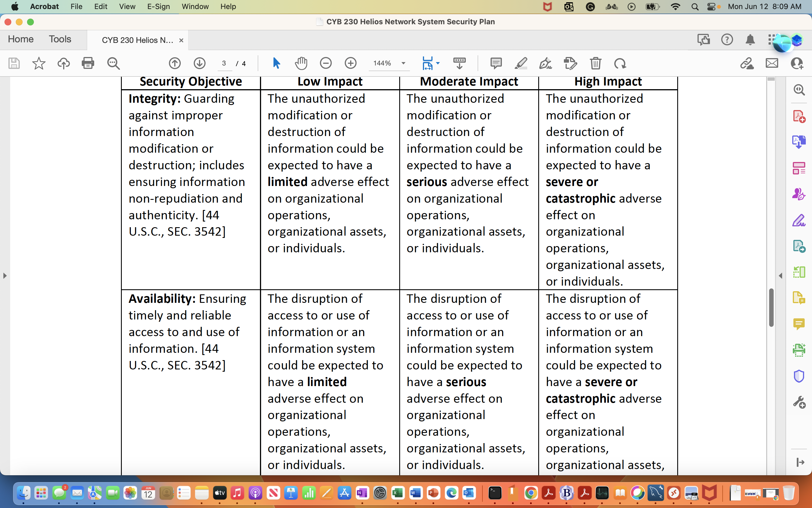This screenshot has width=812, height=508.
Task: Open the Acrobat application menu
Action: tap(44, 6)
